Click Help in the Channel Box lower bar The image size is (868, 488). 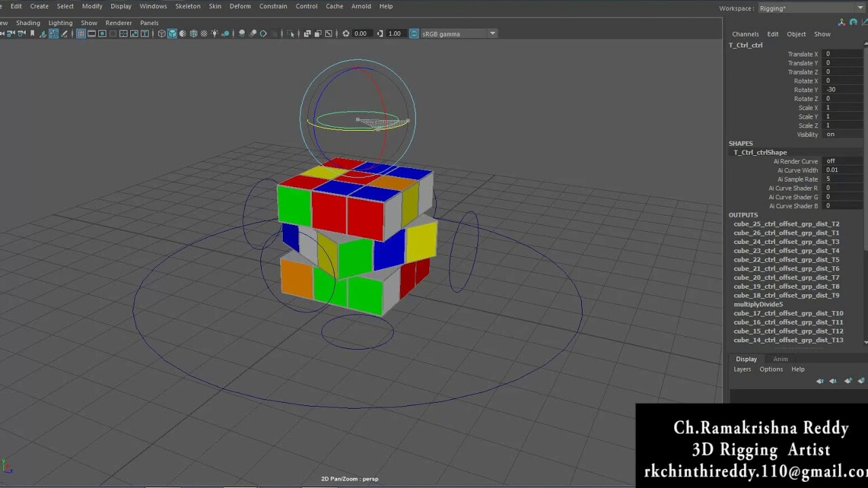coord(797,369)
